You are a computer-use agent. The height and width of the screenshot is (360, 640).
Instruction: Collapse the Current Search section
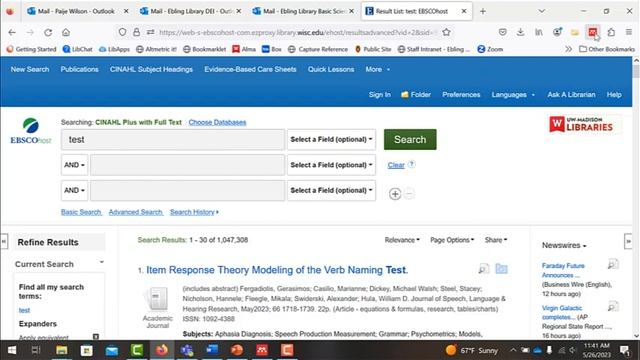102,262
